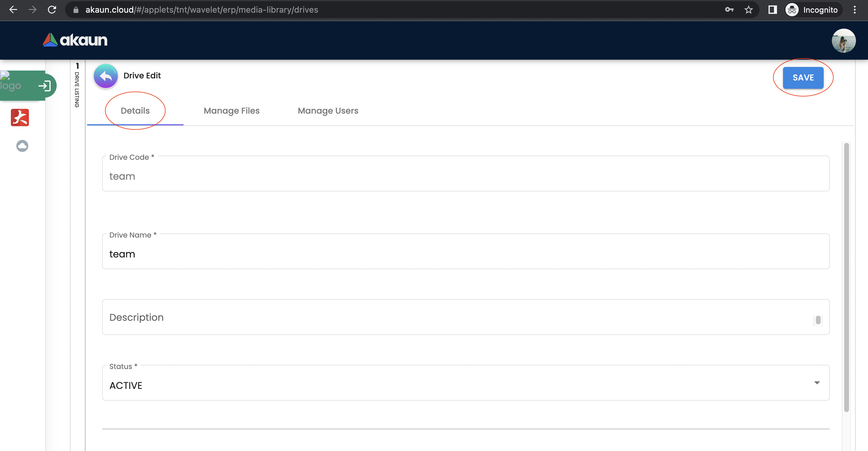Click the purple back arrow button
Image resolution: width=868 pixels, height=451 pixels.
tap(105, 76)
